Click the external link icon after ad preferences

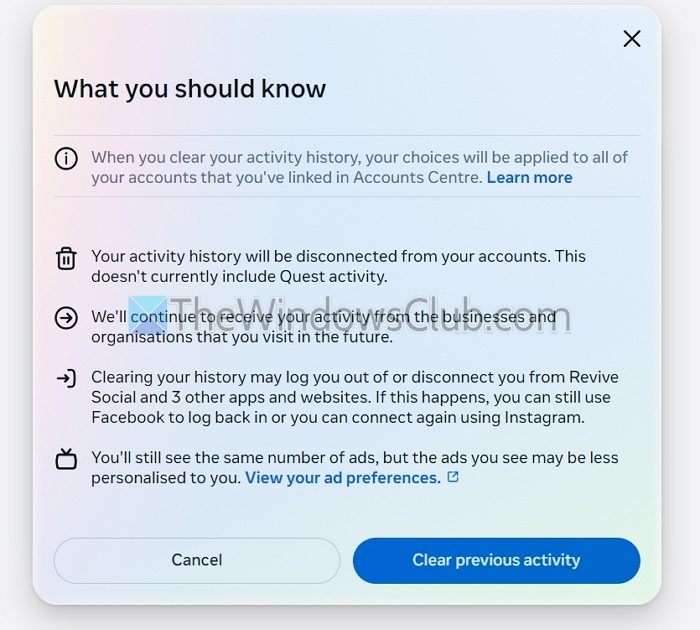pyautogui.click(x=453, y=477)
